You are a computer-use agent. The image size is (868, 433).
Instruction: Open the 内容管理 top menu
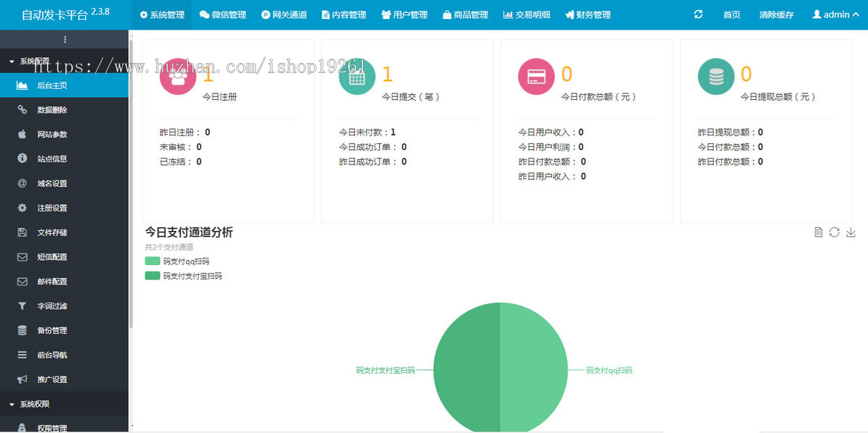(x=344, y=14)
